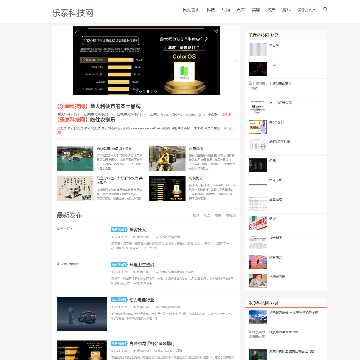Open the sidebar red stamp thumbnail
Image resolution: width=360 pixels, height=360 pixels.
click(x=258, y=223)
